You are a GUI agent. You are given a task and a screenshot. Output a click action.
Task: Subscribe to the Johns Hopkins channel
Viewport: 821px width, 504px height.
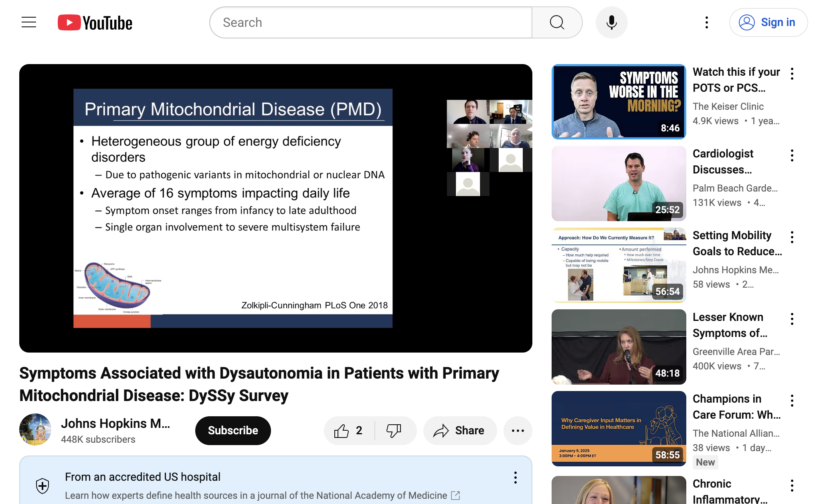233,430
